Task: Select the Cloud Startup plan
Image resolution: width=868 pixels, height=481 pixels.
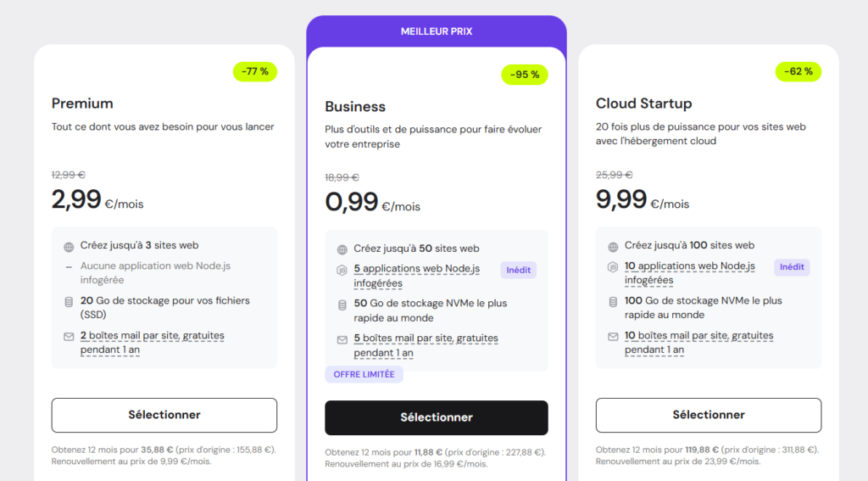Action: click(x=708, y=415)
